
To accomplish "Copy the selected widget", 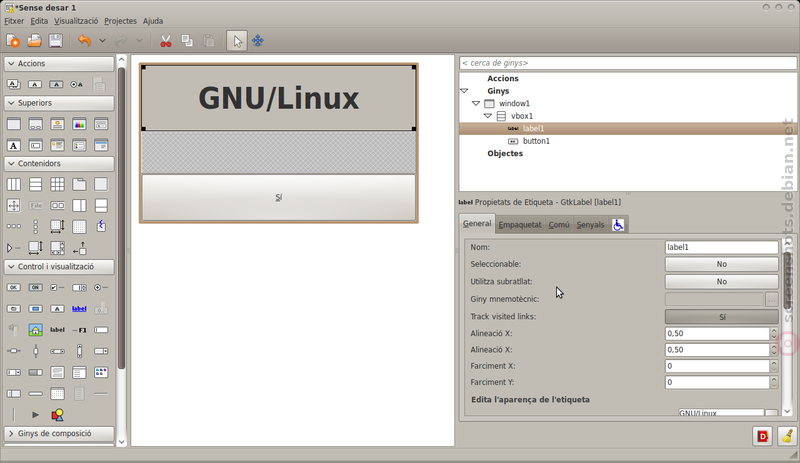I will [187, 41].
